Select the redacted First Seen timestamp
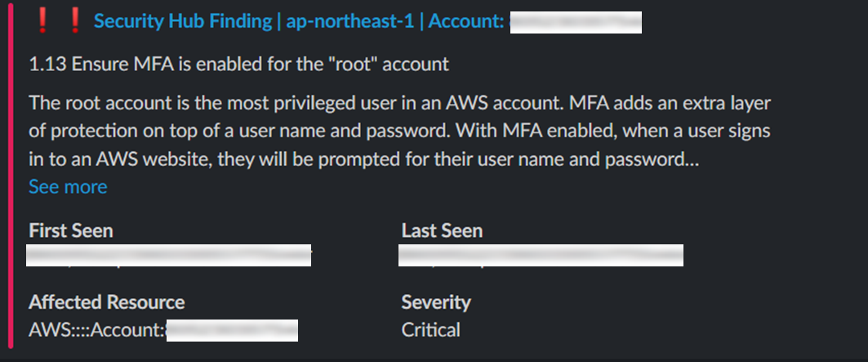Screen dimensions: 868x362 tap(169, 255)
